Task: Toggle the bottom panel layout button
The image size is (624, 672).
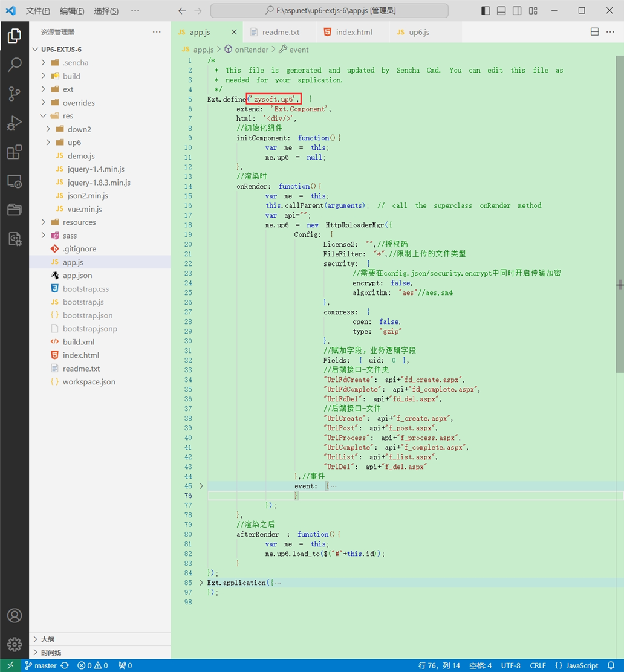Action: pos(501,11)
